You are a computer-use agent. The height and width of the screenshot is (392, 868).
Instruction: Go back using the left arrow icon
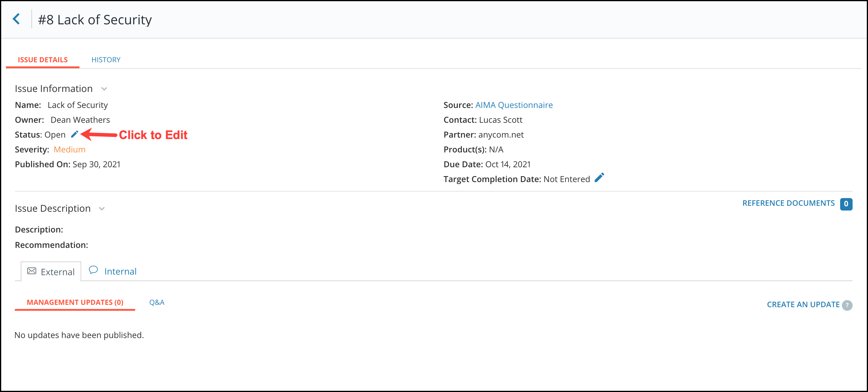[x=16, y=19]
